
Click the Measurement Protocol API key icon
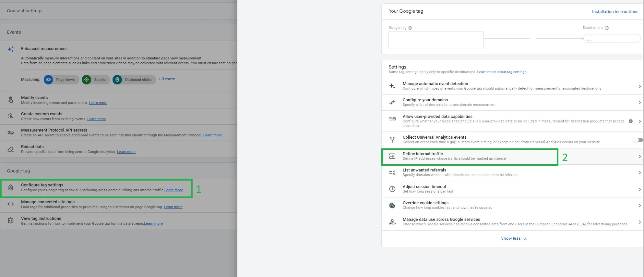pos(11,132)
